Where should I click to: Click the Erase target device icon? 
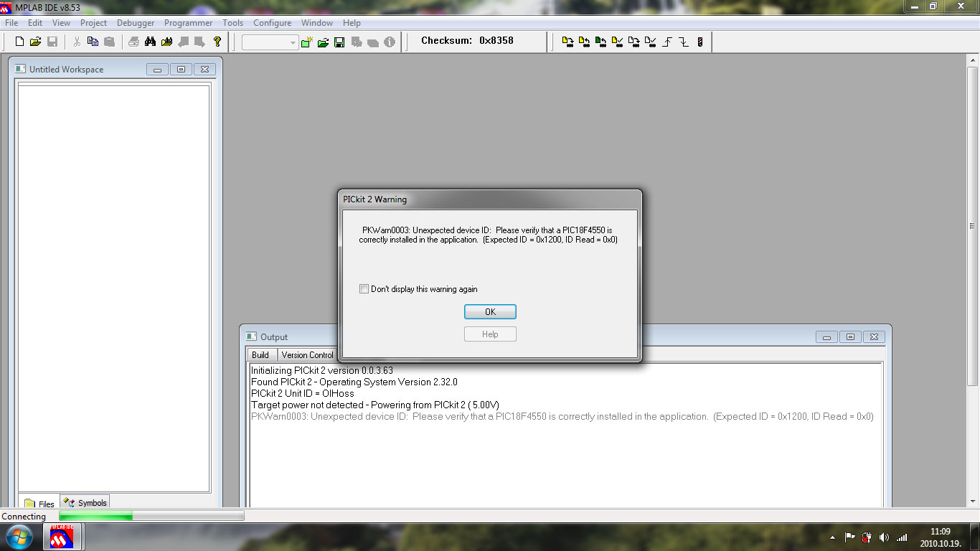tap(633, 42)
